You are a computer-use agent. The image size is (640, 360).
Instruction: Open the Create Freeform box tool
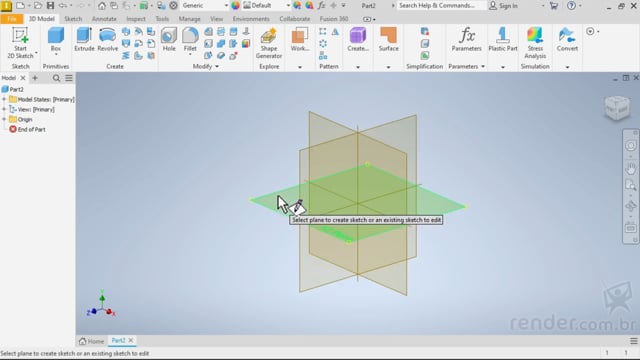click(x=358, y=39)
